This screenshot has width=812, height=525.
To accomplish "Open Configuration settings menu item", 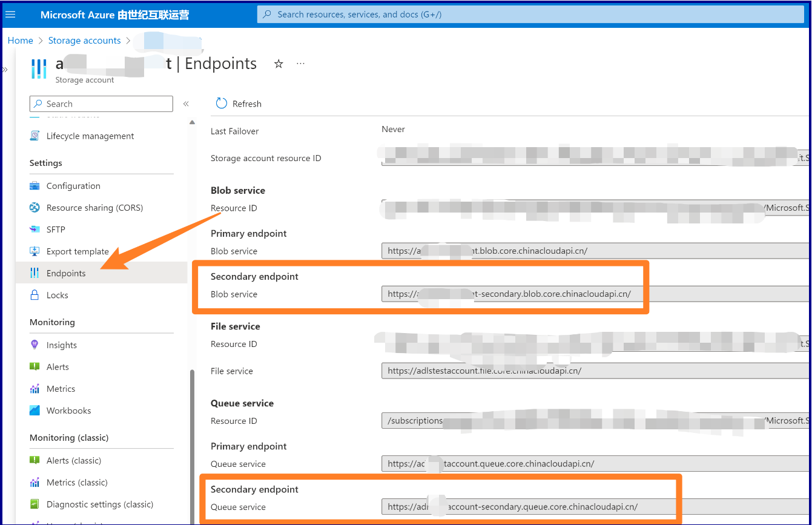I will (x=73, y=186).
